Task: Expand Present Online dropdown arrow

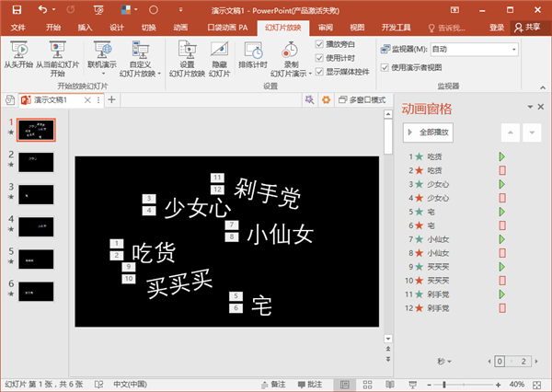Action: pyautogui.click(x=103, y=74)
